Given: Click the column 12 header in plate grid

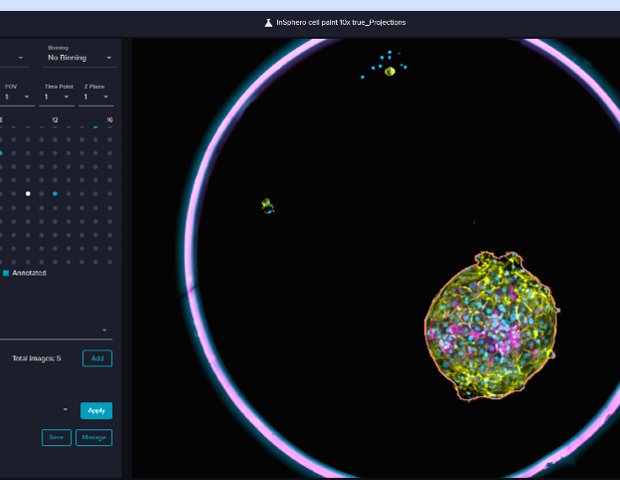Looking at the screenshot, I should pyautogui.click(x=55, y=120).
